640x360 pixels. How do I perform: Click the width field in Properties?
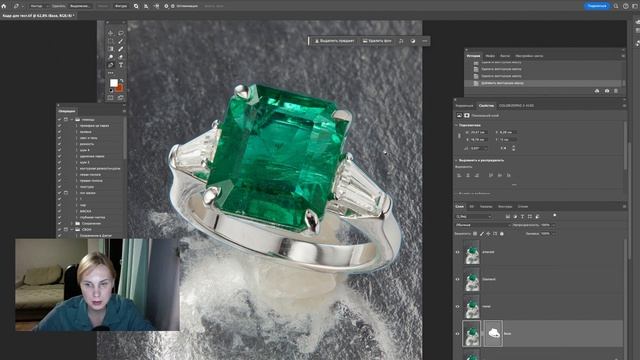click(x=478, y=132)
